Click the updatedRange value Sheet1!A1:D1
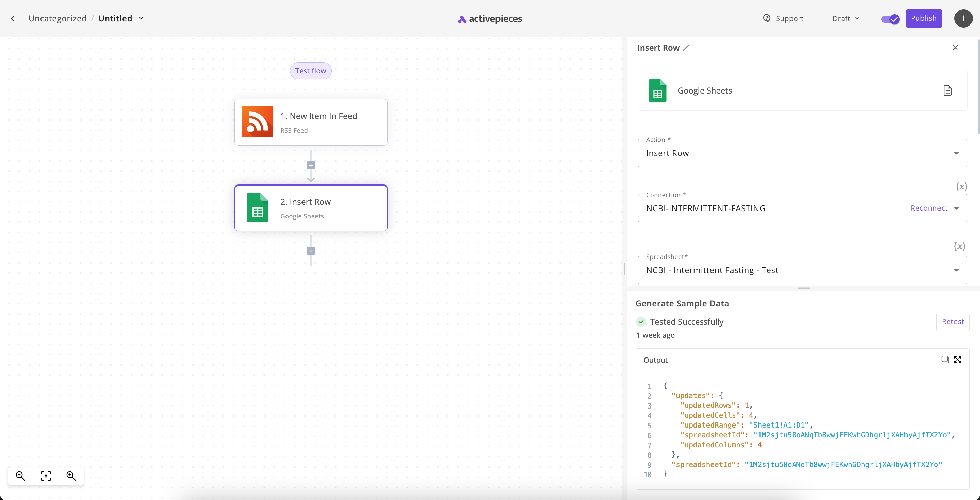 pos(778,425)
